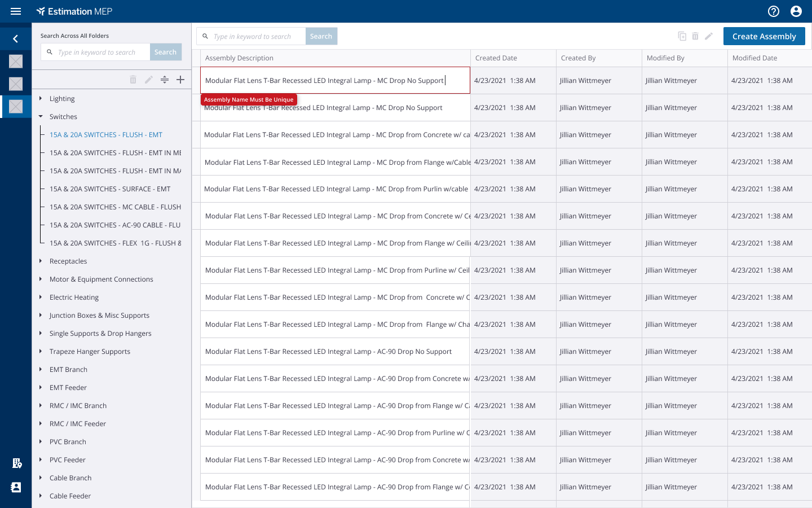The image size is (812, 508).
Task: Click the editable assembly name field
Action: pos(335,80)
